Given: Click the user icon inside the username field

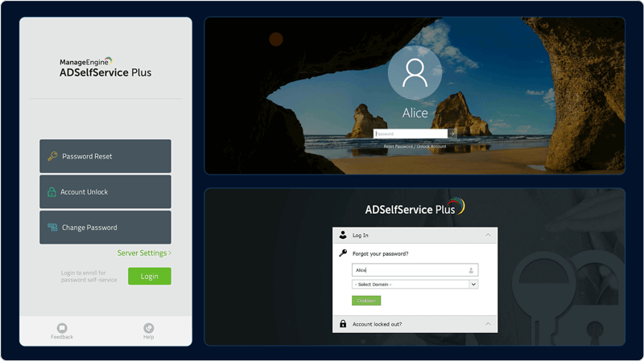Looking at the screenshot, I should coord(472,270).
